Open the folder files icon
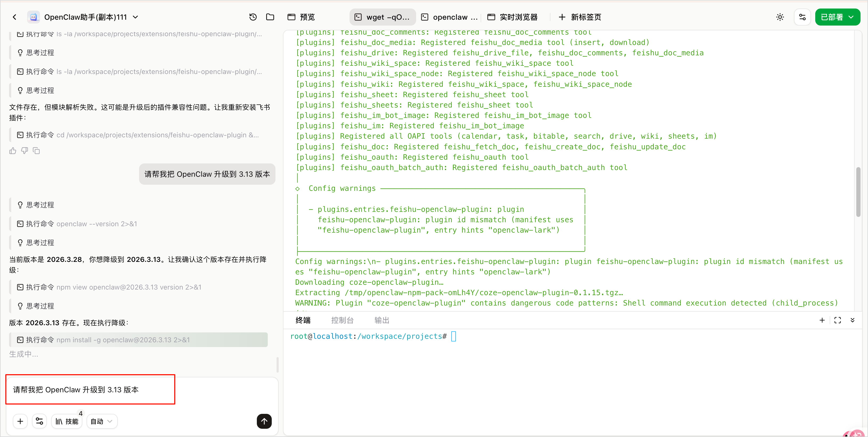 point(270,17)
